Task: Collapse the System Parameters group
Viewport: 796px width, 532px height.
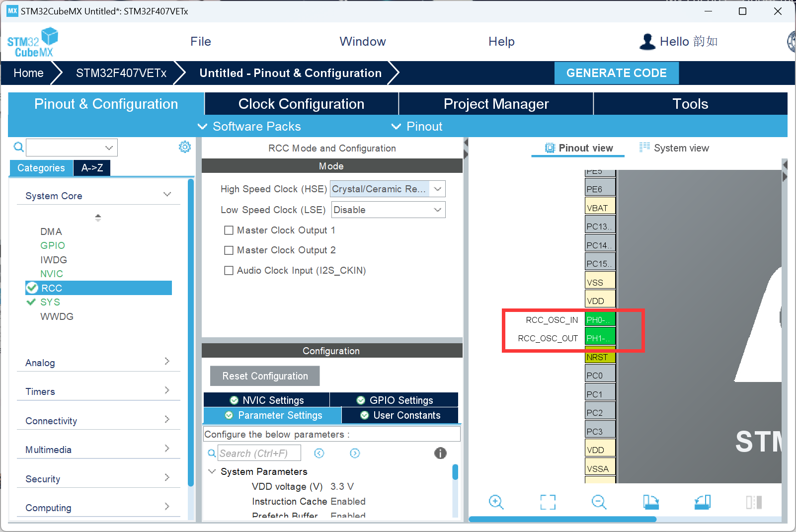Action: [212, 471]
